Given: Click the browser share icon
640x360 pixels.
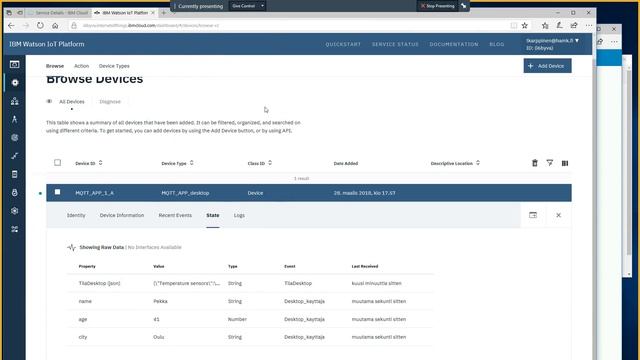Looking at the screenshot, I should pyautogui.click(x=574, y=25).
